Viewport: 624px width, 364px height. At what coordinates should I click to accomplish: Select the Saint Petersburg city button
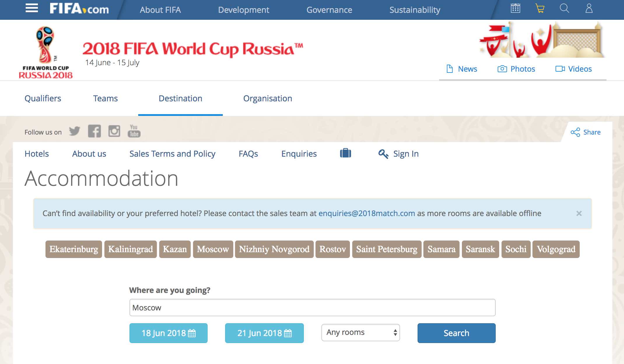pos(387,249)
